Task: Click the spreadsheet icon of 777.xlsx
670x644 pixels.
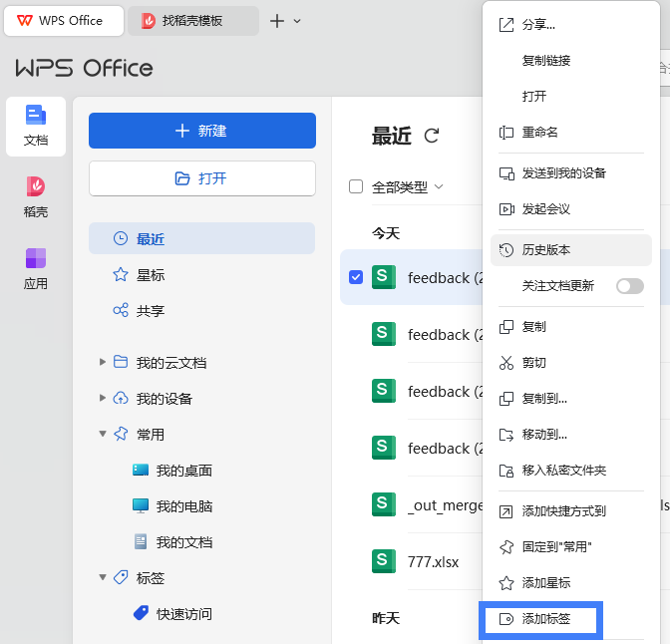Action: click(x=383, y=561)
